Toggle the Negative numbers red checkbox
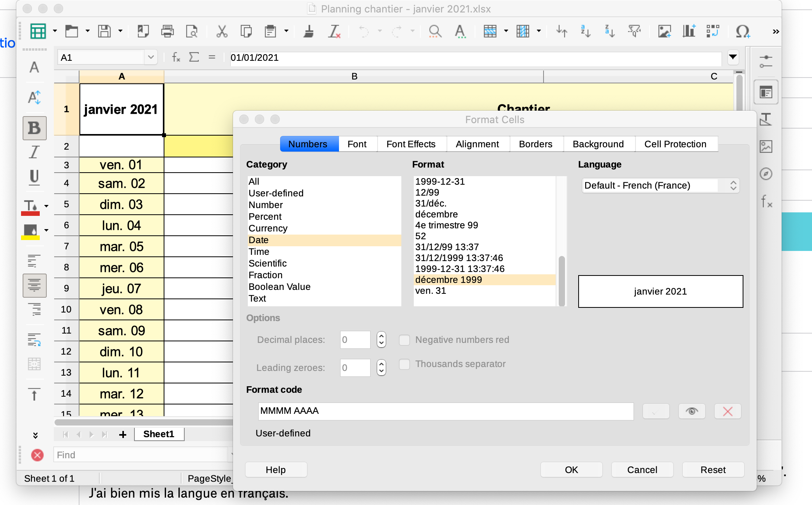The image size is (812, 505). pos(403,339)
